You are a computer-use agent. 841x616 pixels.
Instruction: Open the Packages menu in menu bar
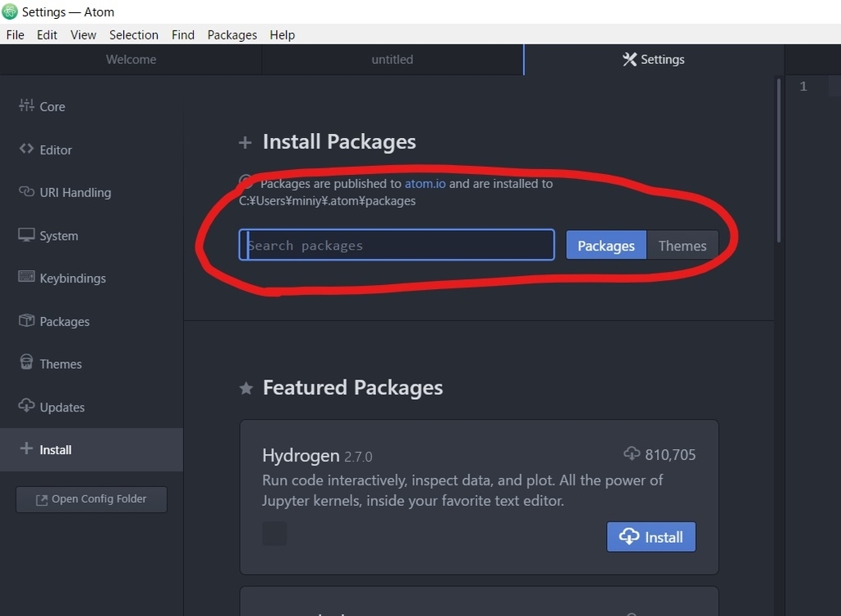point(232,34)
